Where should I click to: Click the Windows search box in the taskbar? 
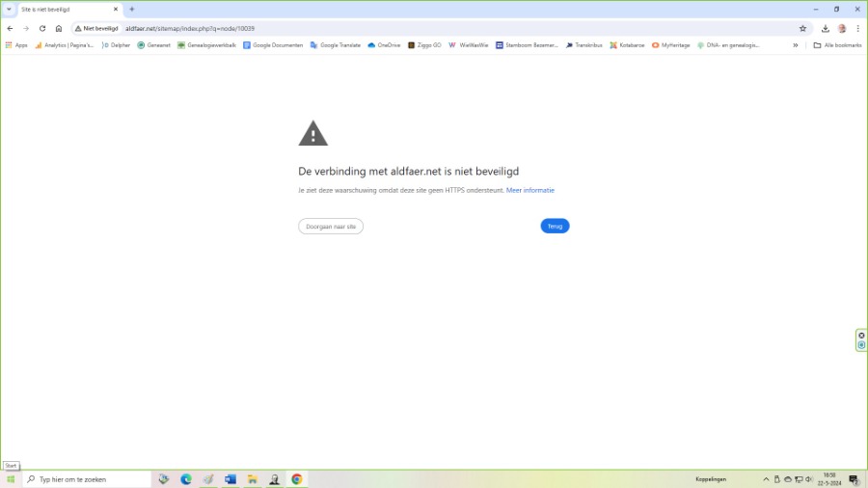point(87,479)
